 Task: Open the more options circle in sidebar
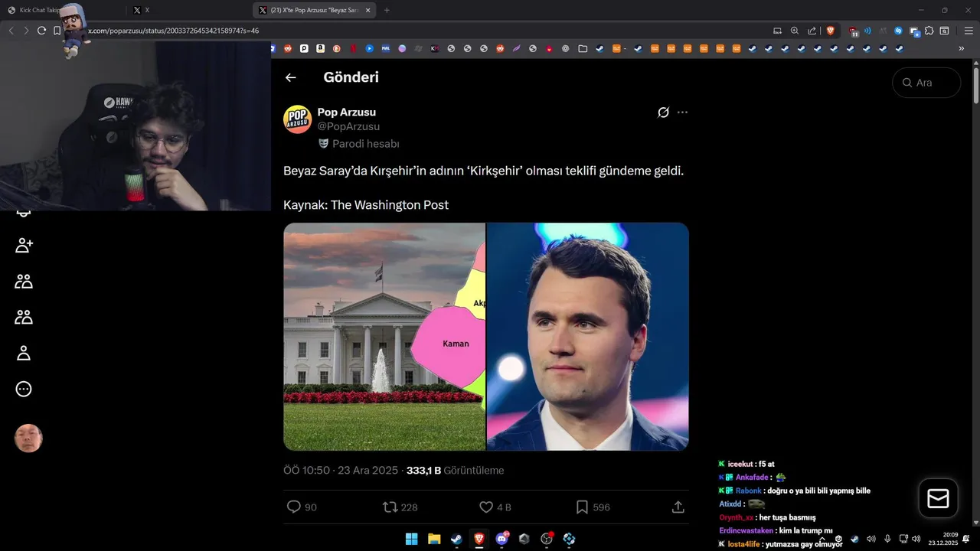(x=24, y=389)
